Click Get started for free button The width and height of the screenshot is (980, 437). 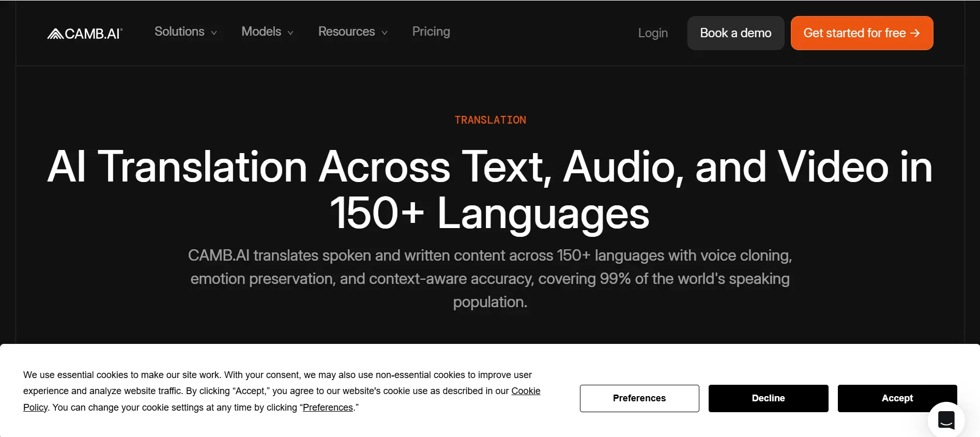pos(862,33)
